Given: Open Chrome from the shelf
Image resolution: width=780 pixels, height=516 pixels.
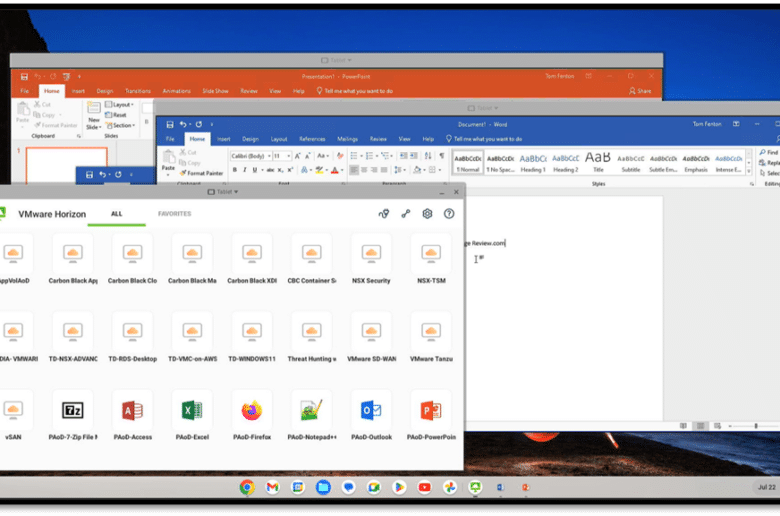Looking at the screenshot, I should pos(247,487).
